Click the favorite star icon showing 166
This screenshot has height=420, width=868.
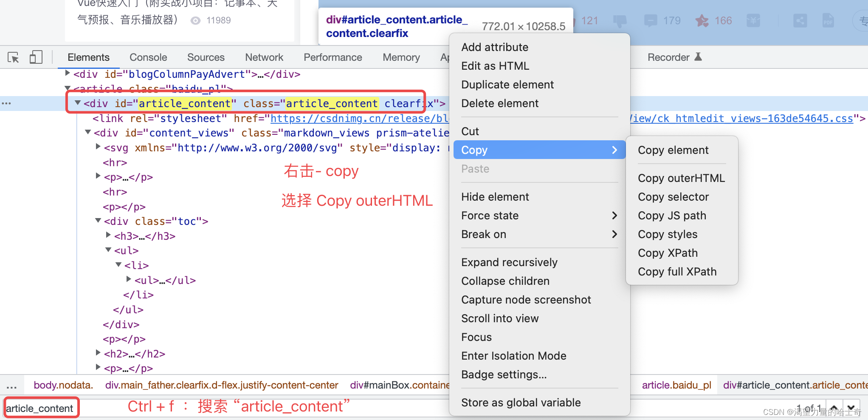(x=702, y=20)
